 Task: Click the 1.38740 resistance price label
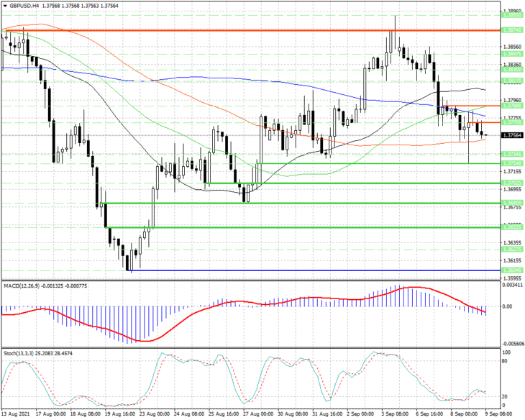[512, 30]
